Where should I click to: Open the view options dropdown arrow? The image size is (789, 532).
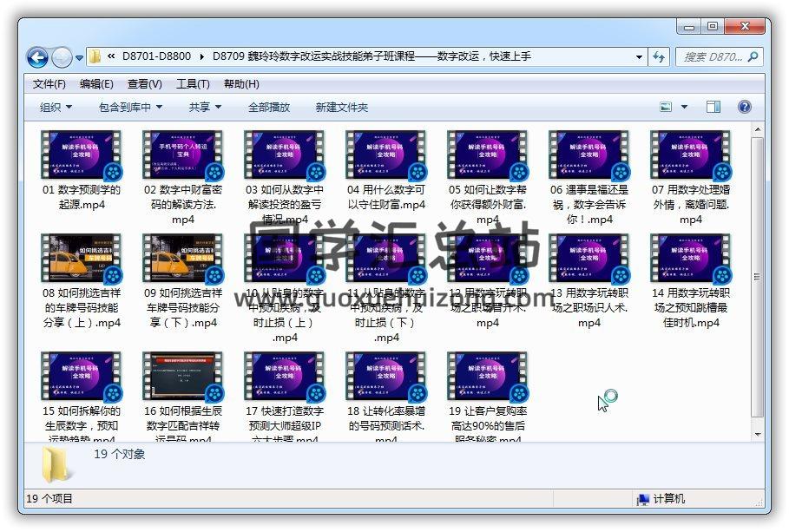tap(684, 107)
